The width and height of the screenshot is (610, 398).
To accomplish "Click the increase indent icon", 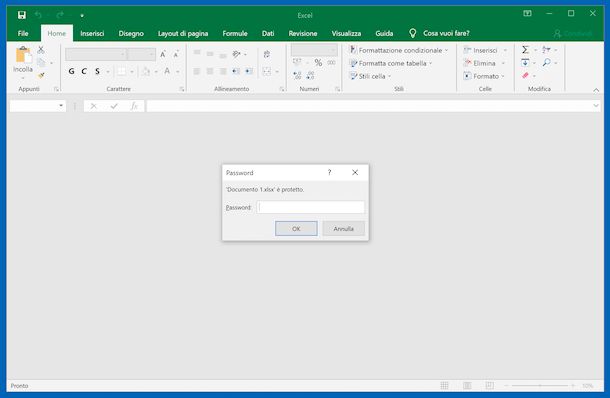I will (x=249, y=71).
